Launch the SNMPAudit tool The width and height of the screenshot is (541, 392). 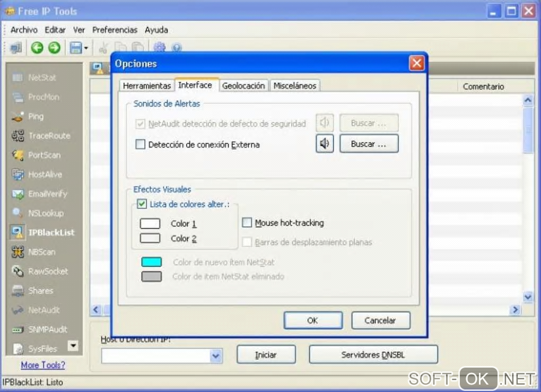click(x=40, y=329)
